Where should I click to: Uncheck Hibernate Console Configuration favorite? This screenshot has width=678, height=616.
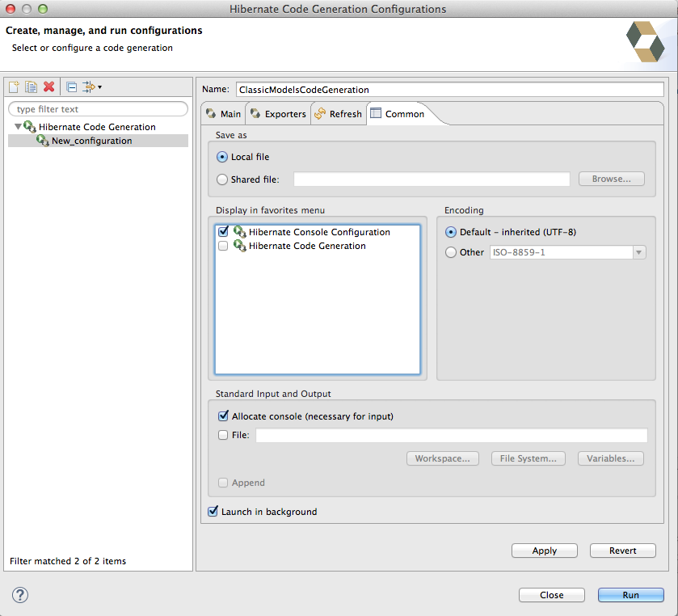click(223, 232)
